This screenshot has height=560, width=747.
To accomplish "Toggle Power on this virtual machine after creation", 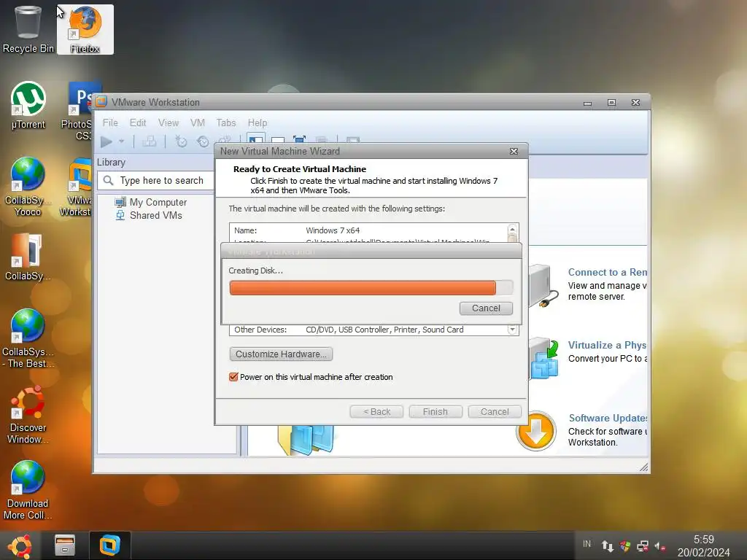I will [233, 377].
